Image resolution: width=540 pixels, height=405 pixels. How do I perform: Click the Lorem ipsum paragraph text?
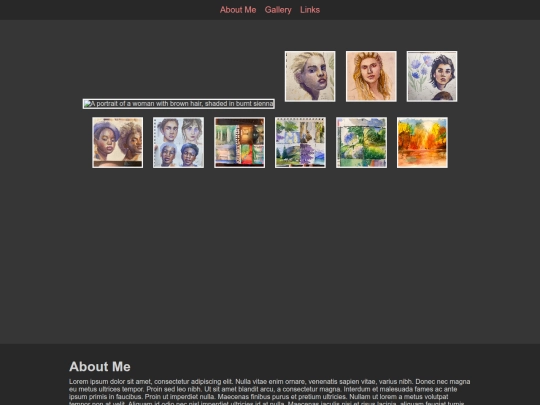(270, 393)
